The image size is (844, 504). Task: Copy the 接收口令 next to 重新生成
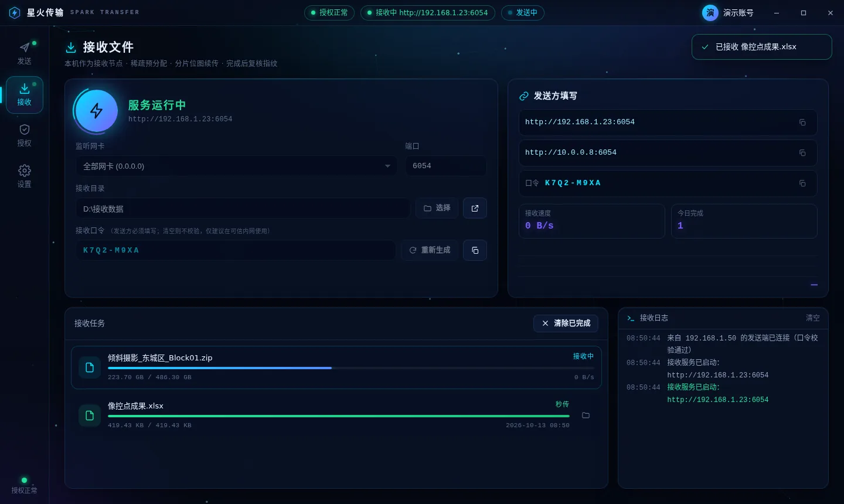[x=475, y=250]
